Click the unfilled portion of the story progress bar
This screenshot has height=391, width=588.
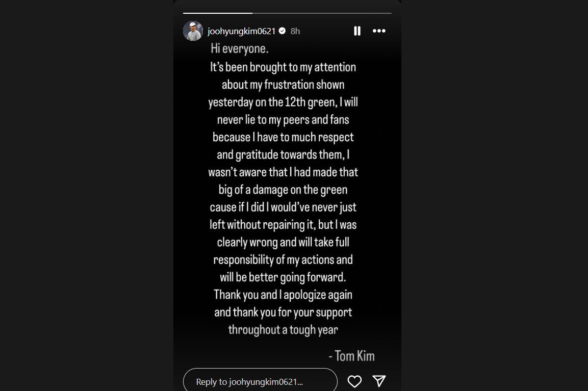[x=321, y=13]
